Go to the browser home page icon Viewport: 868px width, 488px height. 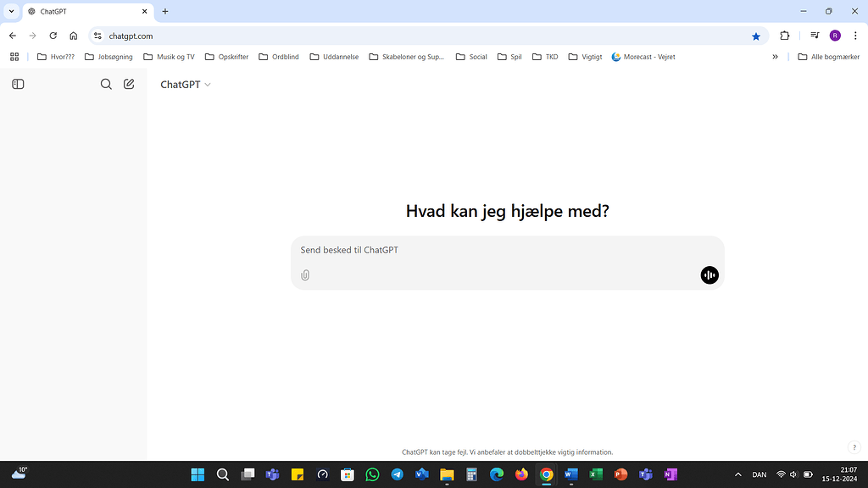pyautogui.click(x=74, y=36)
